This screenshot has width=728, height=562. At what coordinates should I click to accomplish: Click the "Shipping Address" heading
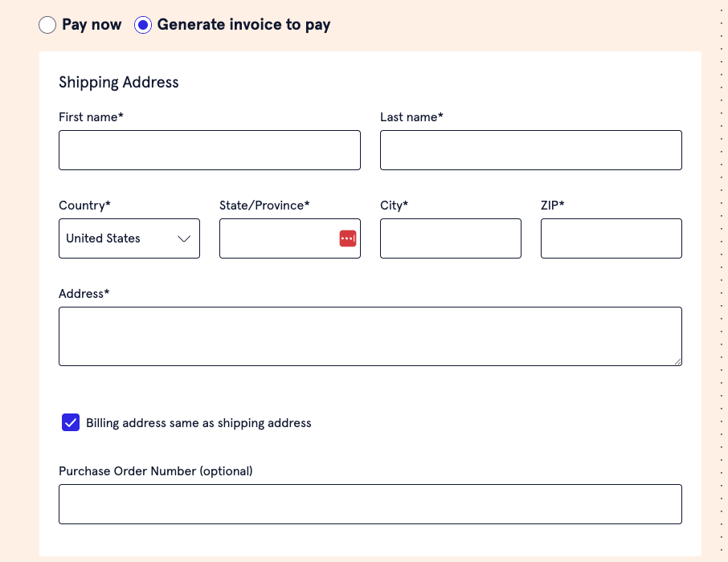[x=119, y=82]
